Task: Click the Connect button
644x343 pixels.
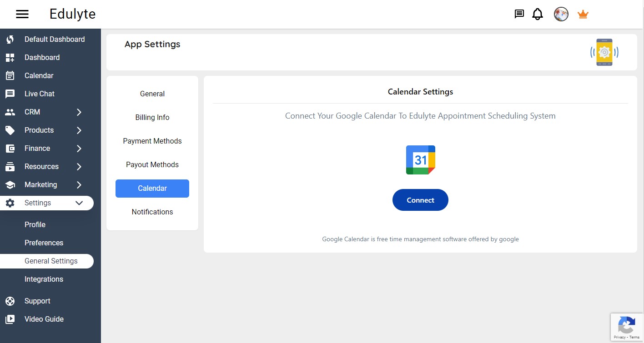Action: coord(420,200)
